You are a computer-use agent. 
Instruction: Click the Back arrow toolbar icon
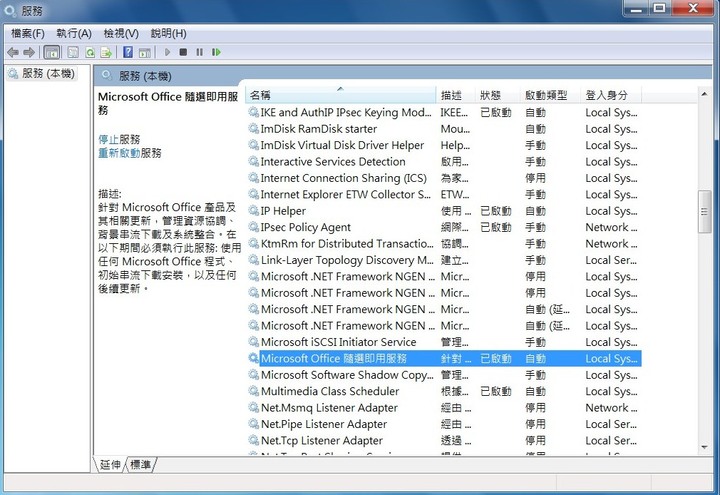[13, 52]
